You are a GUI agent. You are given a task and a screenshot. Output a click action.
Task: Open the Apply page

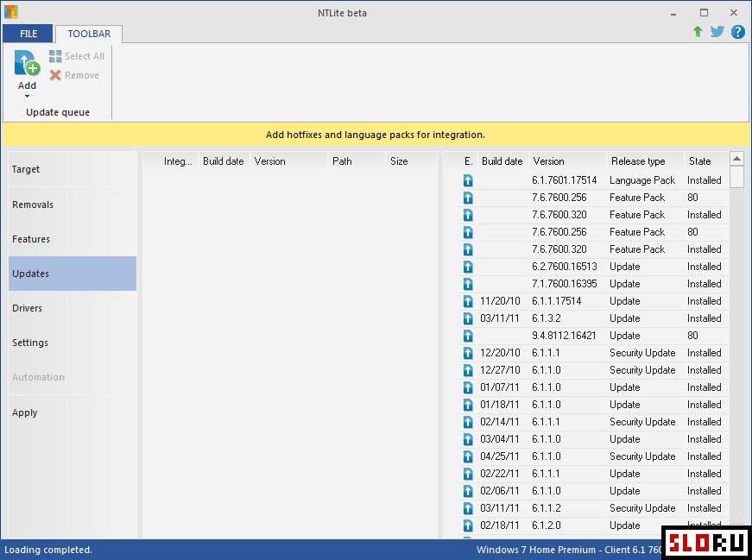(73, 412)
